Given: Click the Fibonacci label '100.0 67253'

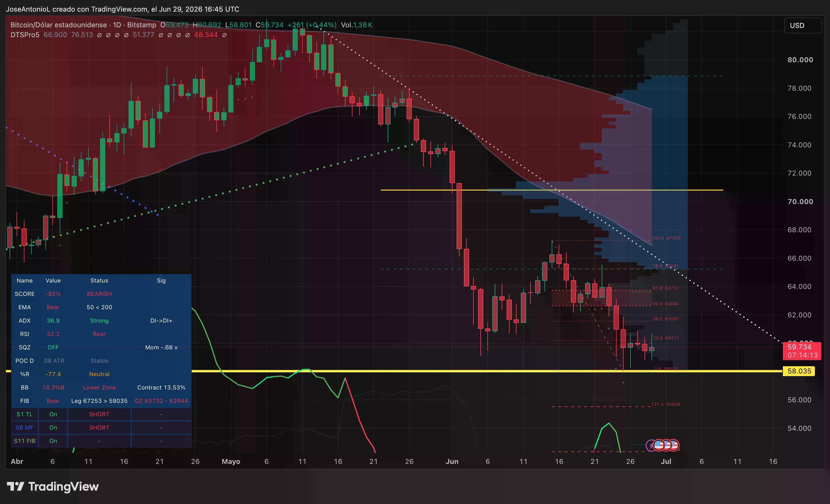Looking at the screenshot, I should (666, 238).
